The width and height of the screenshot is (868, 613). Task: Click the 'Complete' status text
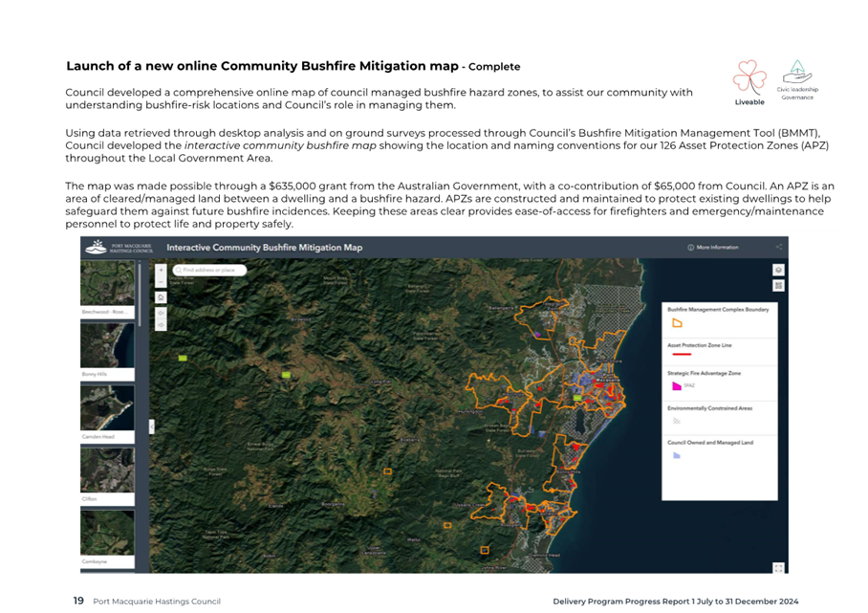tap(494, 66)
